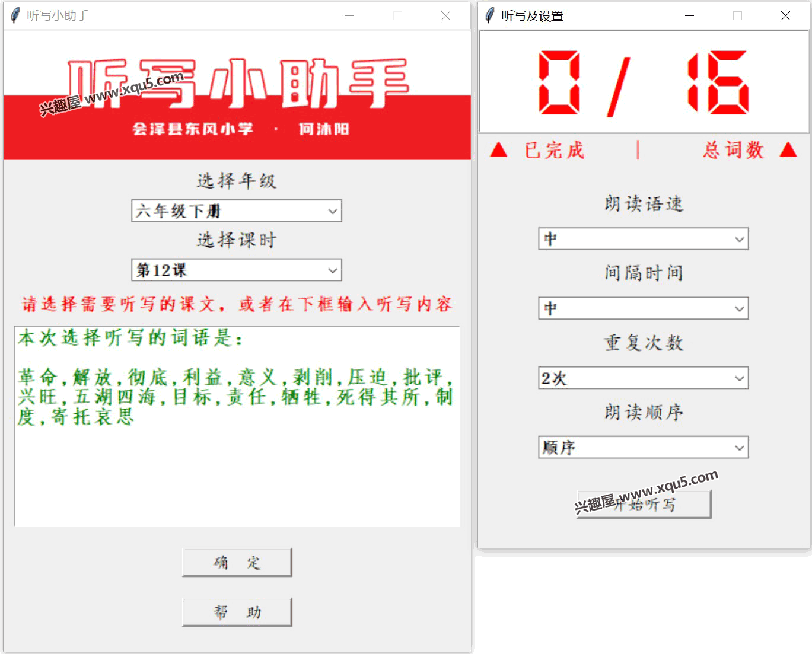Click the feather icon in 听写小助手 title bar

pos(15,15)
